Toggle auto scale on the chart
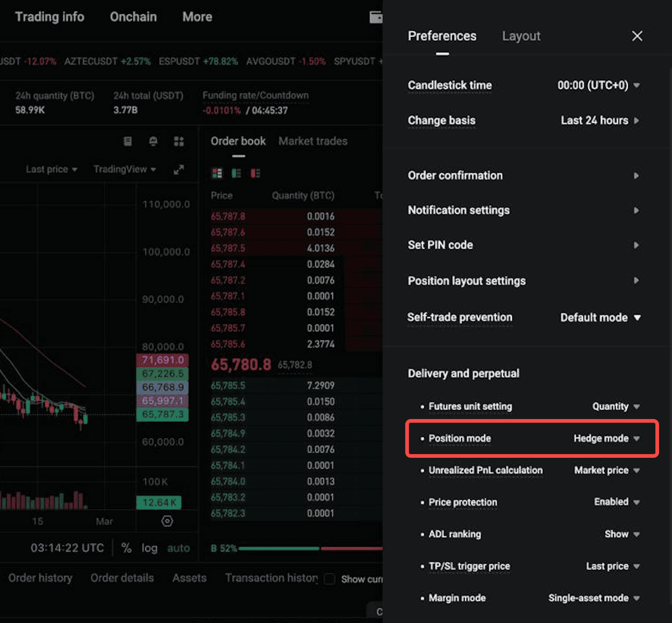 coord(178,548)
